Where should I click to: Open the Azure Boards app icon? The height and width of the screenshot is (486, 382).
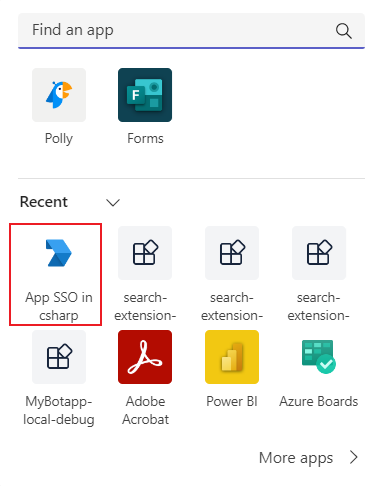point(319,357)
